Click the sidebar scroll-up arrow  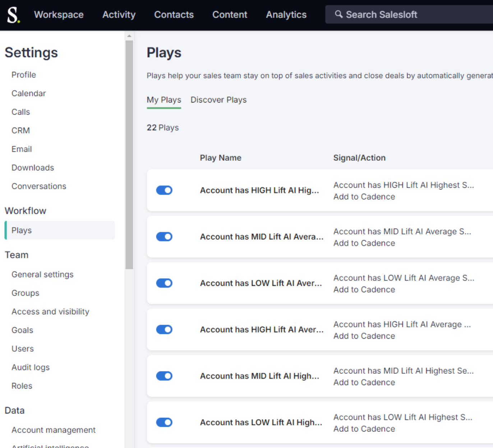tap(129, 36)
